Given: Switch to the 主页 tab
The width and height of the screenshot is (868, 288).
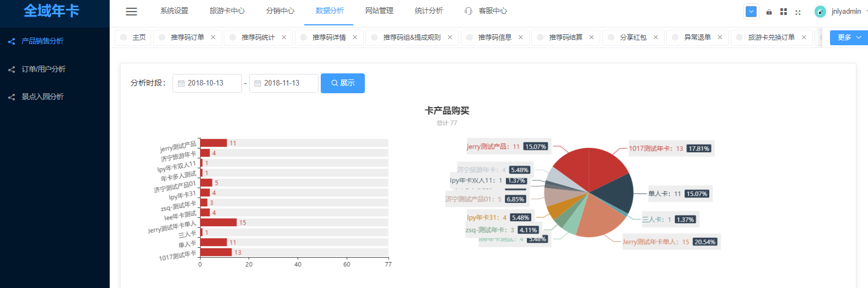Looking at the screenshot, I should coord(133,38).
